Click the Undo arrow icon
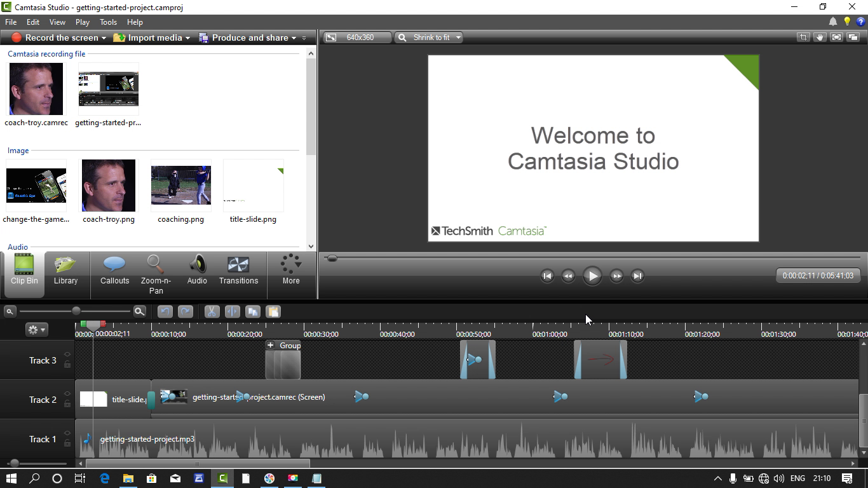The image size is (868, 488). click(165, 311)
